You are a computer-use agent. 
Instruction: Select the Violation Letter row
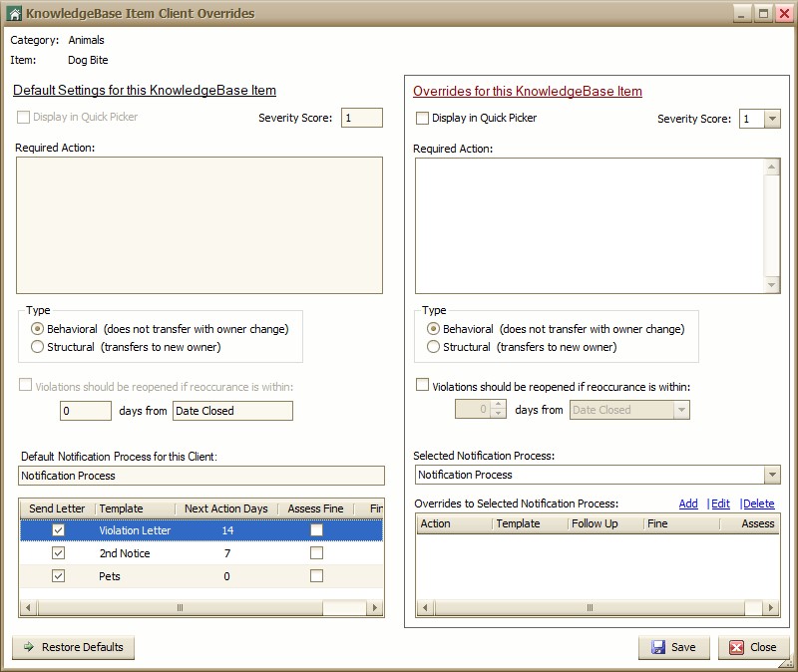pyautogui.click(x=201, y=530)
